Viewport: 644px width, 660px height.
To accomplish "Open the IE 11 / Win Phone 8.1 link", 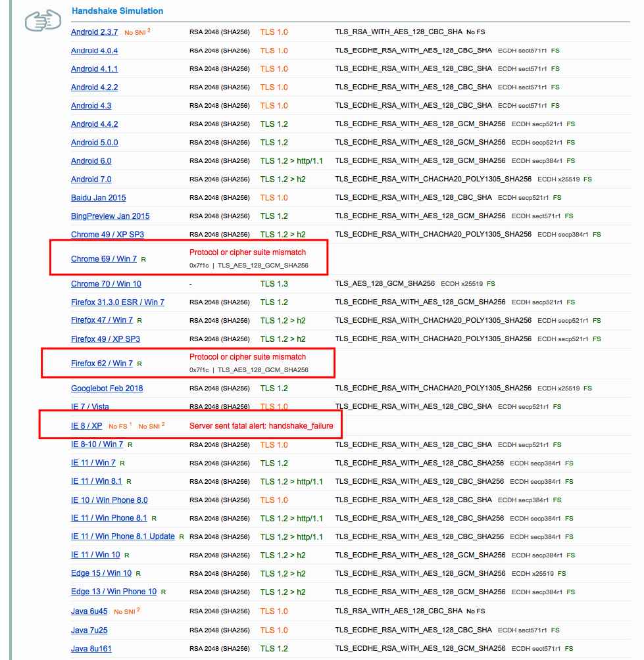I will point(109,518).
